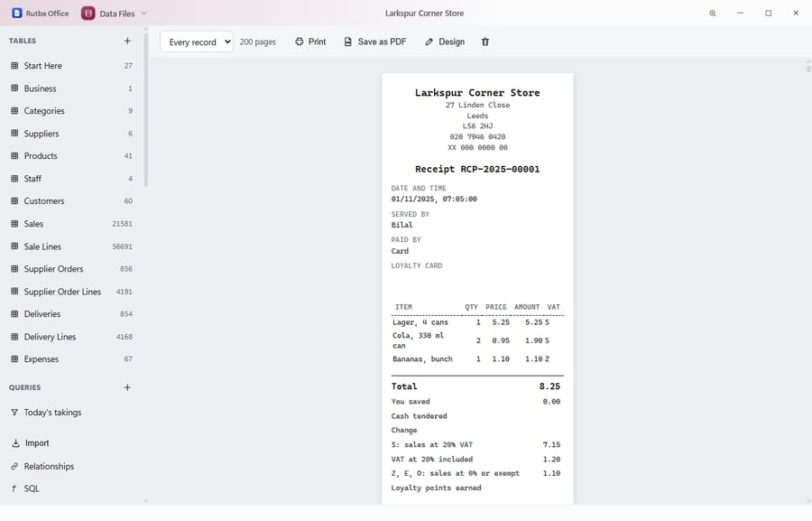Click the Sales table grid icon

pyautogui.click(x=14, y=223)
